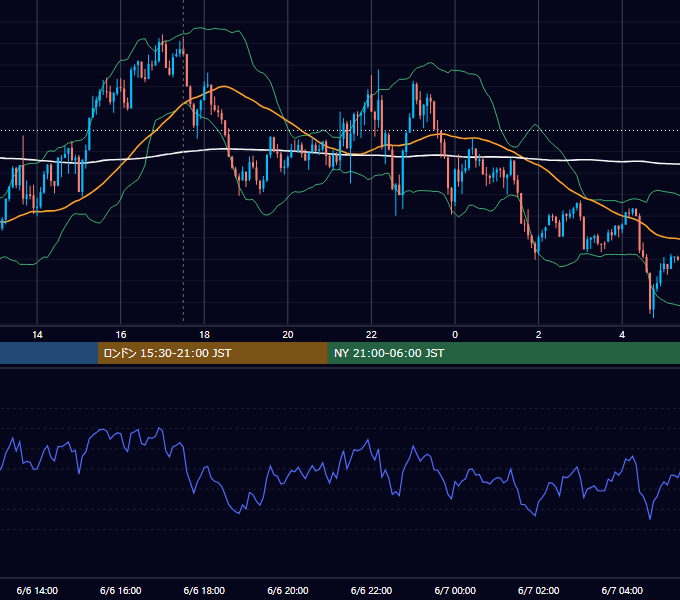Click the 0 hour axis label
Viewport: 680px width, 600px height.
point(455,335)
